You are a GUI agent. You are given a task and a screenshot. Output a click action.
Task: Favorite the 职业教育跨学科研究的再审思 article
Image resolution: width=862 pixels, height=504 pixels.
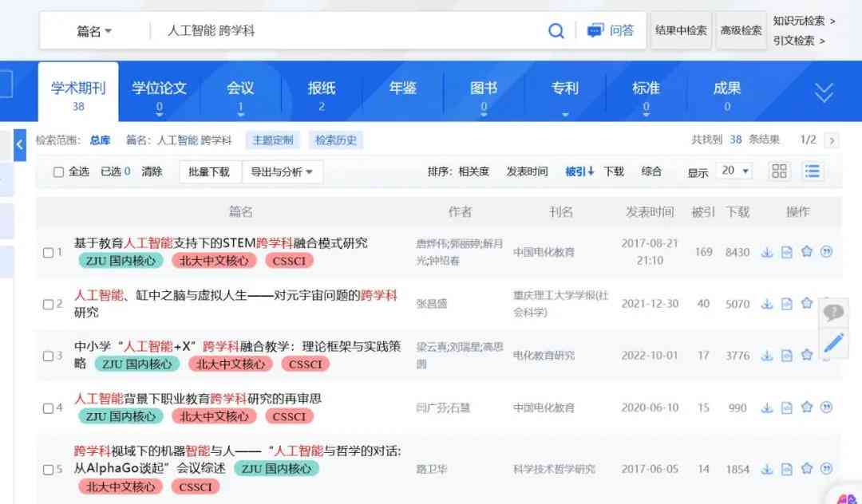(806, 407)
